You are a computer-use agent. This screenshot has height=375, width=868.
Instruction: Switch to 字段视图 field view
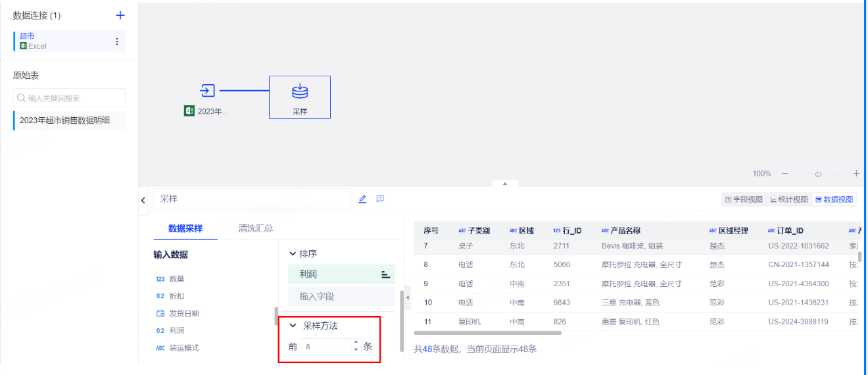point(743,199)
